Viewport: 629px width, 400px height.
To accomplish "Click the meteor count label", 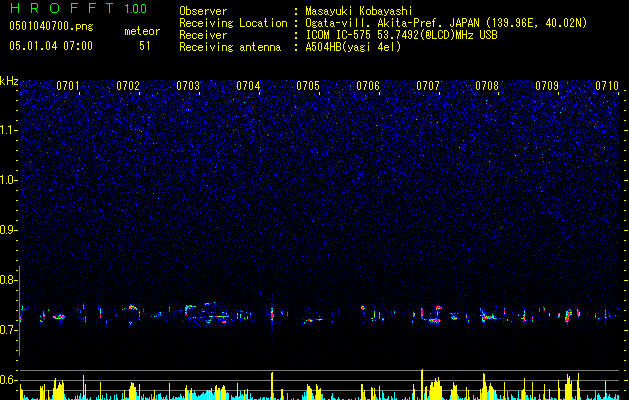I will (x=142, y=31).
